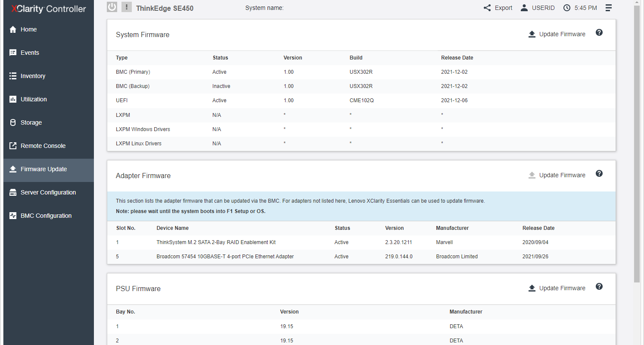This screenshot has height=345, width=644.
Task: Click Broadcom 57454 10GBASE-T Ethernet Adapter name
Action: point(225,257)
